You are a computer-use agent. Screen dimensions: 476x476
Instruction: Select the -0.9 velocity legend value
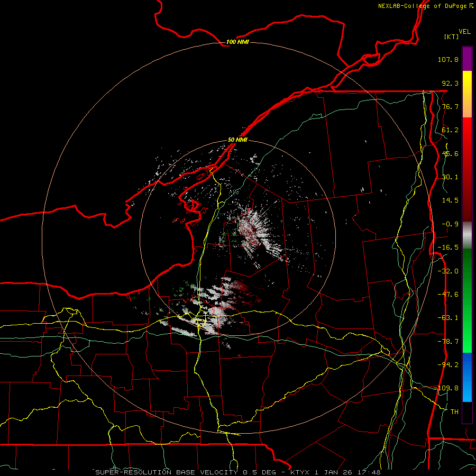click(450, 224)
